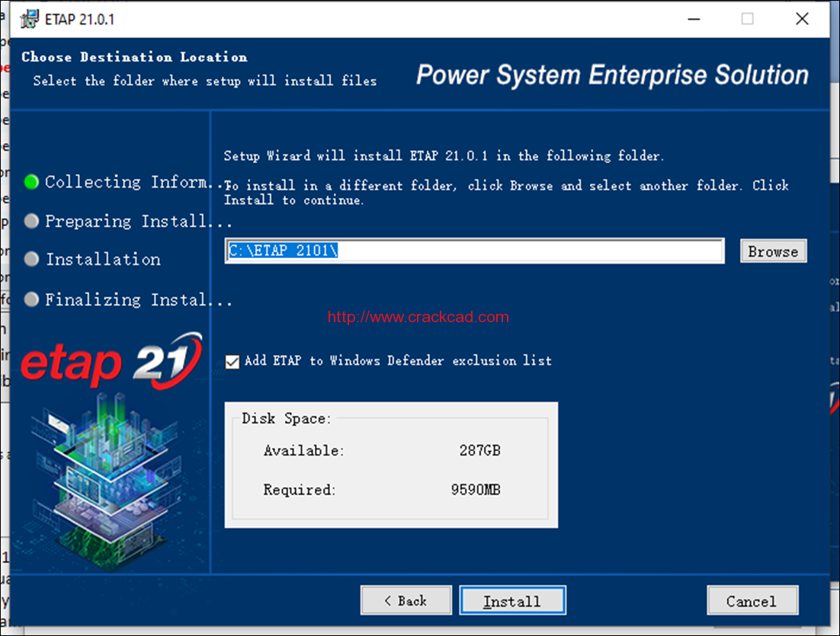
Task: Click 'Power System Enterprise Solution' banner text
Action: click(x=612, y=75)
